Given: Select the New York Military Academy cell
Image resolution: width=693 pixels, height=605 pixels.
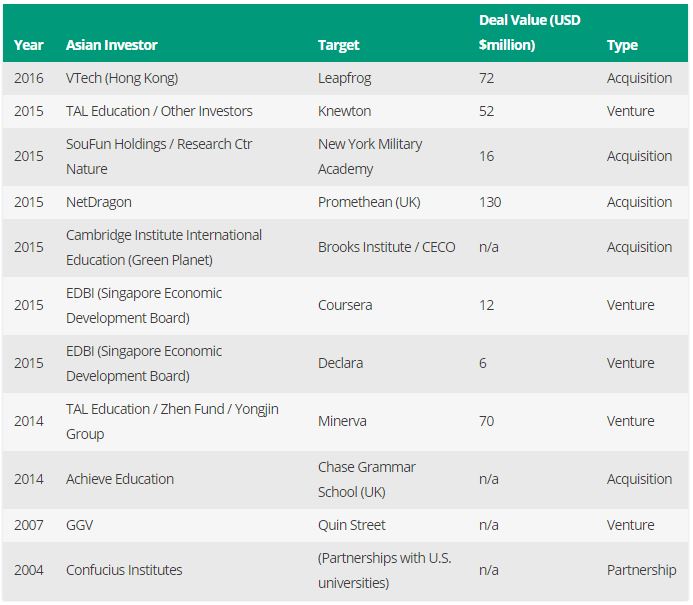Looking at the screenshot, I should click(370, 156).
